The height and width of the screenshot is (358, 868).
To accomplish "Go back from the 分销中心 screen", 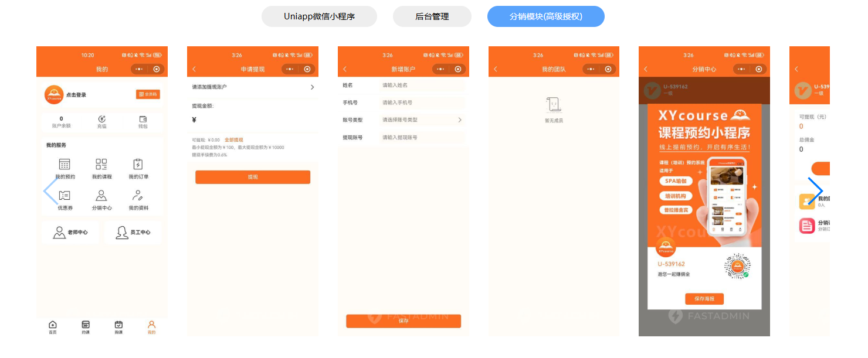I will pos(646,69).
